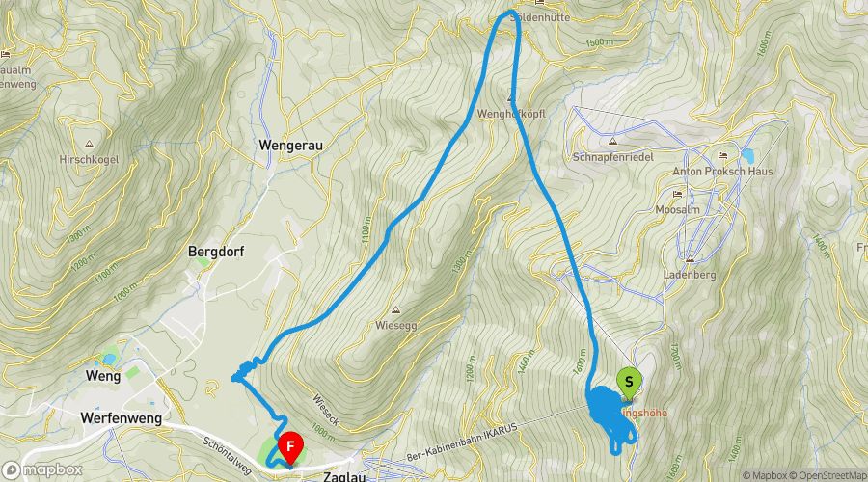Click the Moosalm hut icon

[678, 194]
